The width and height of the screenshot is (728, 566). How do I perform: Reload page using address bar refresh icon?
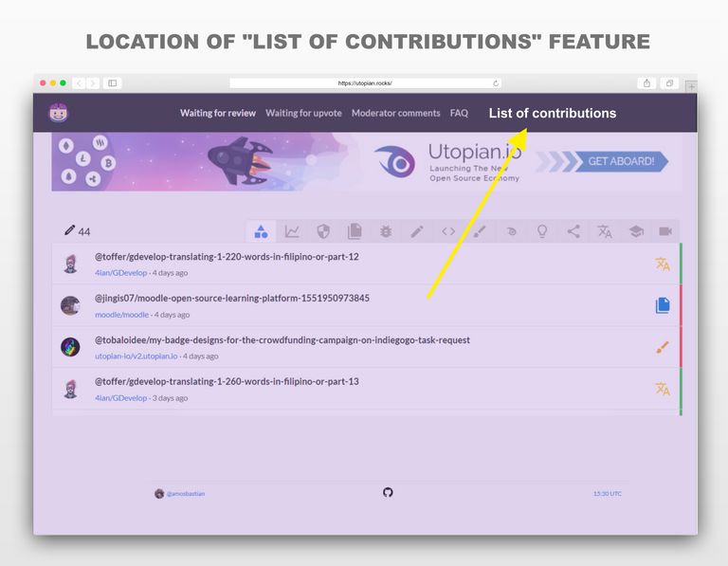tap(496, 83)
